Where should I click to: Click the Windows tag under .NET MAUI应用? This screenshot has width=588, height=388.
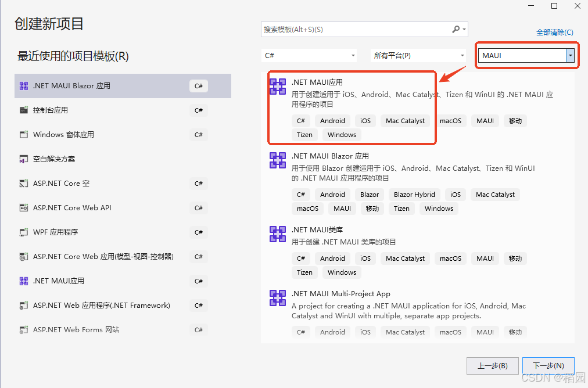click(342, 135)
